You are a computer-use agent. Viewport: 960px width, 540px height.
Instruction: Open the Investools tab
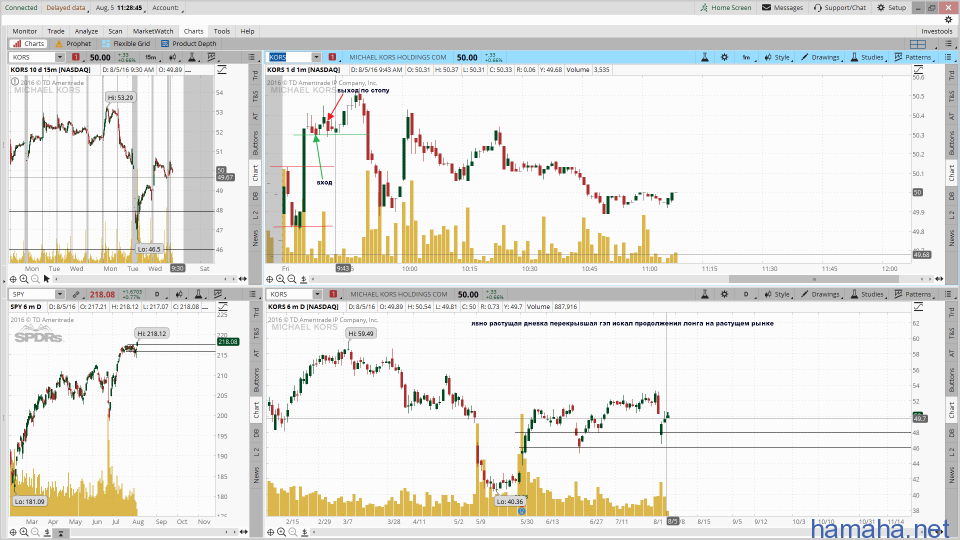click(x=937, y=31)
